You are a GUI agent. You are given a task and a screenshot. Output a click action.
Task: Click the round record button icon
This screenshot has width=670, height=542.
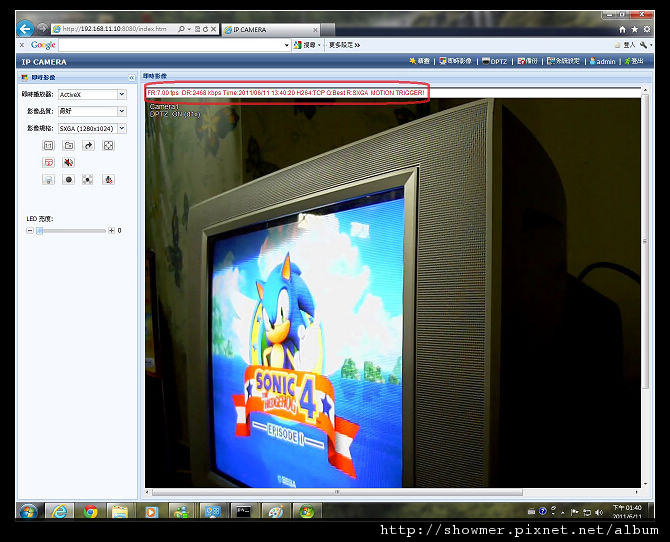click(68, 180)
